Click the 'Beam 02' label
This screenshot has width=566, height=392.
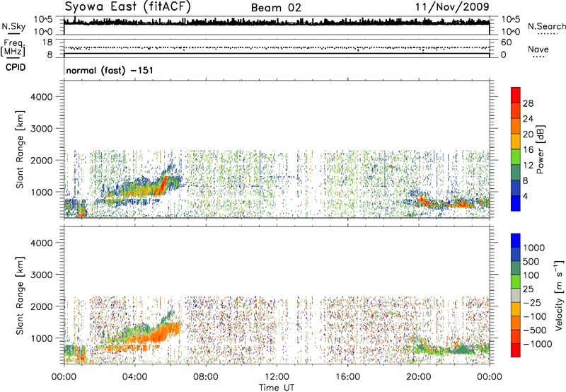276,8
